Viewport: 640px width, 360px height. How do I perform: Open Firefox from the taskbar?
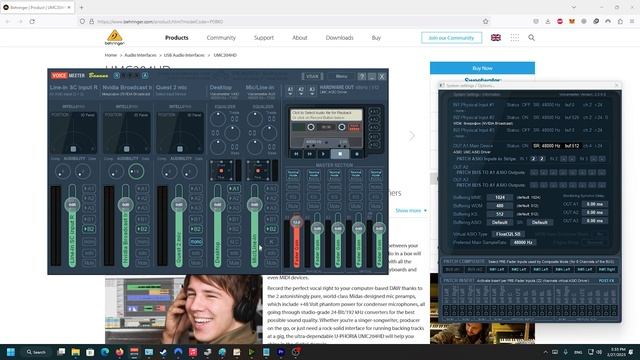(x=119, y=352)
